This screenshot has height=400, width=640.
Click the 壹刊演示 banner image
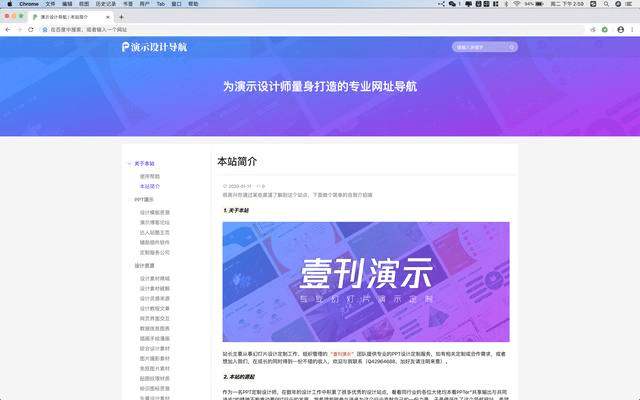point(366,282)
